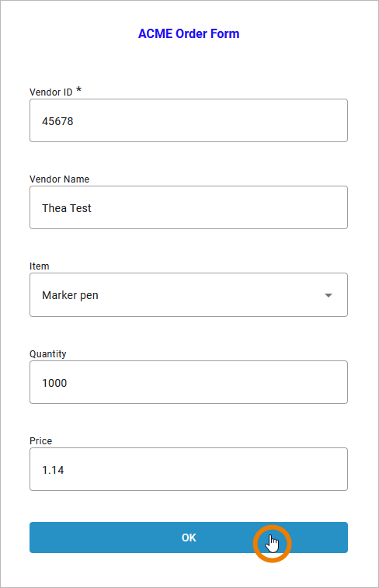The image size is (379, 588).
Task: Click the Vendor ID label
Action: tap(51, 92)
